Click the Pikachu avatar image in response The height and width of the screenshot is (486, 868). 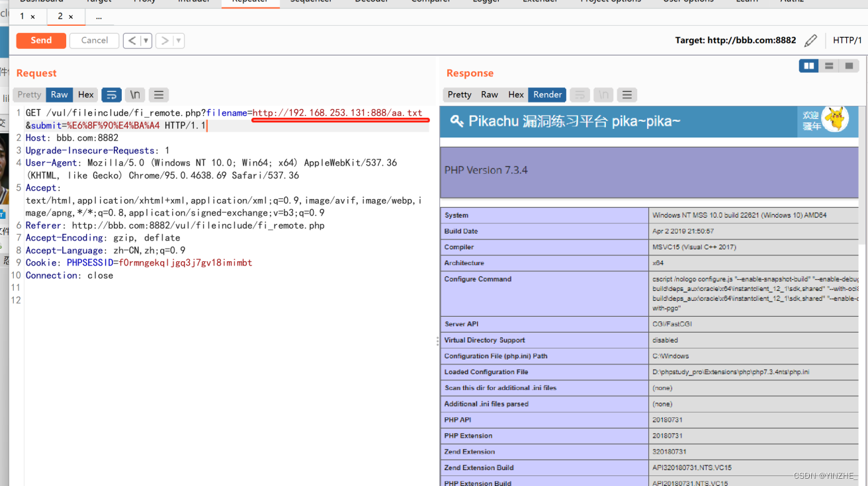click(836, 119)
